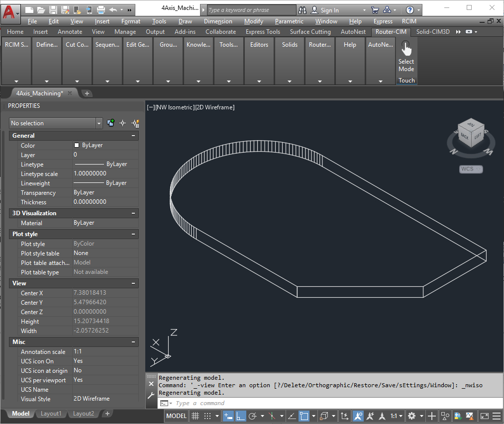Viewport: 504px width, 424px height.
Task: Click the Open folder icon in toolbar
Action: pyautogui.click(x=41, y=10)
